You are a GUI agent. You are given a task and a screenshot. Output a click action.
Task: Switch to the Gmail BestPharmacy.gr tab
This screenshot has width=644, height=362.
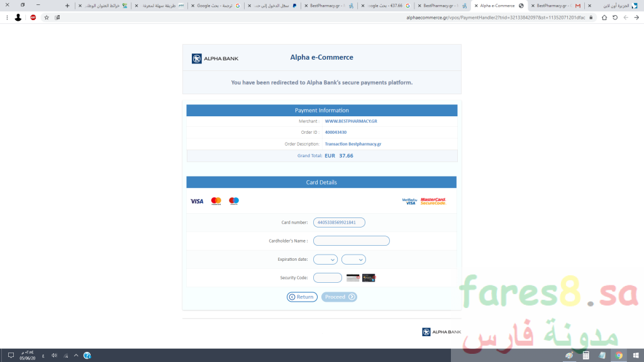click(556, 6)
